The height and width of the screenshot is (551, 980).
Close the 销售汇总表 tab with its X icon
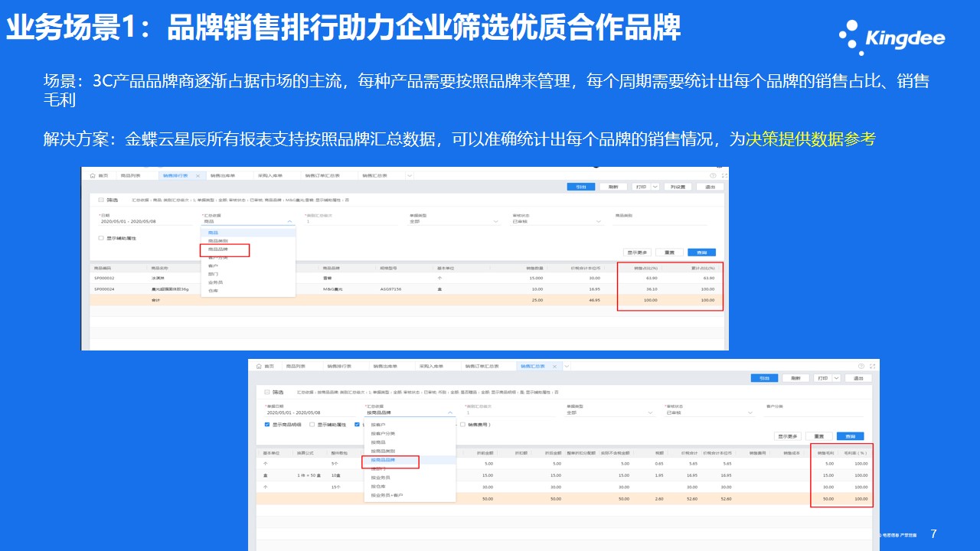pos(554,367)
